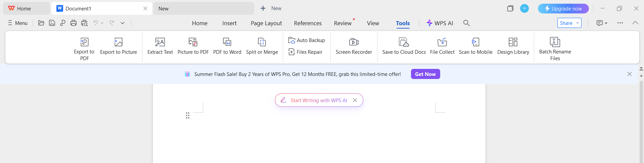Open the References ribbon tab
Image resolution: width=644 pixels, height=163 pixels.
point(308,23)
